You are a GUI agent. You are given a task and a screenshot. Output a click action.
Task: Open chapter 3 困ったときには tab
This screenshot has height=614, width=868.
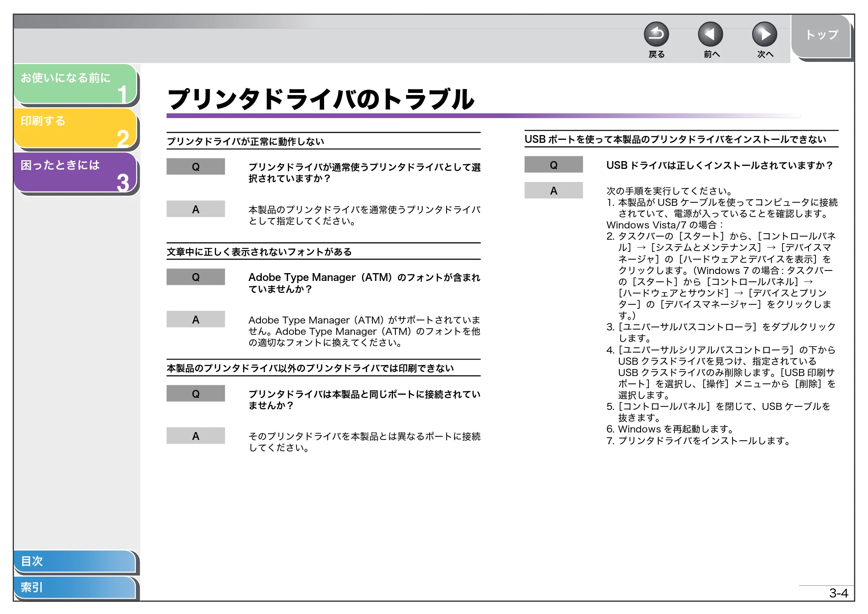coord(76,172)
